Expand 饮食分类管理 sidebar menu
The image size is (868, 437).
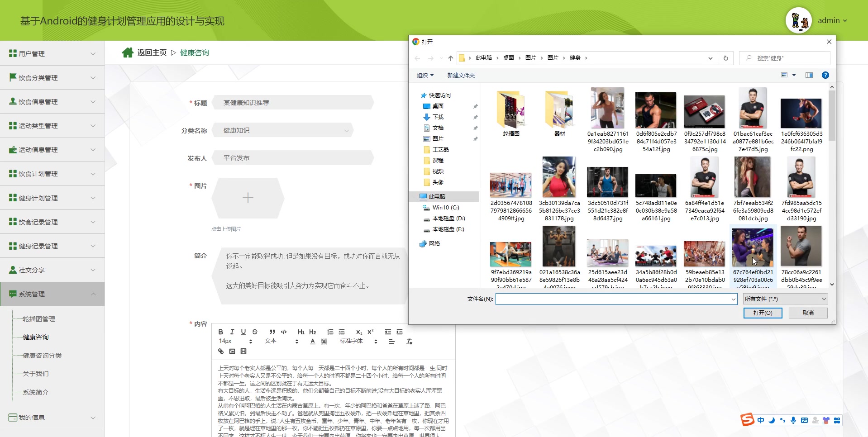52,78
